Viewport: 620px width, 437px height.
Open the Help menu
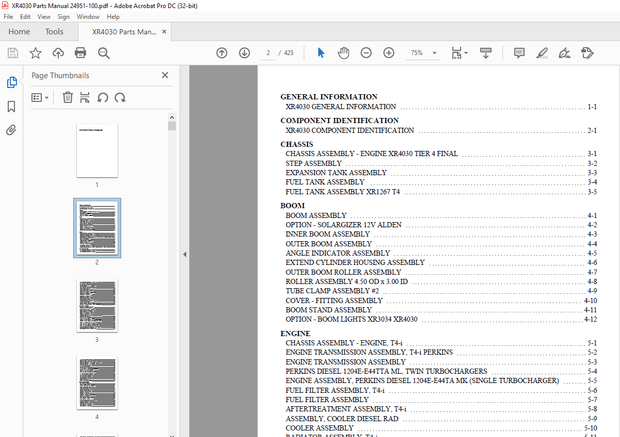[113, 17]
